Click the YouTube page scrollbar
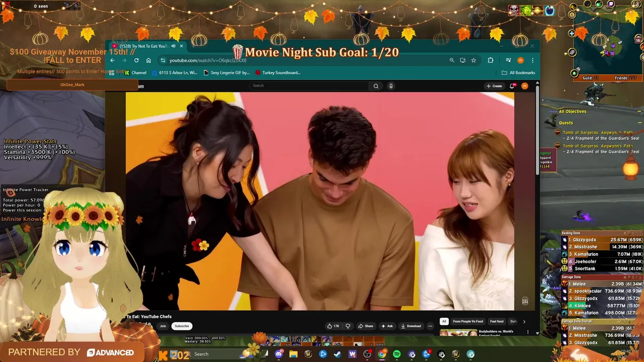Screen dimensions: 644x362 point(537,131)
